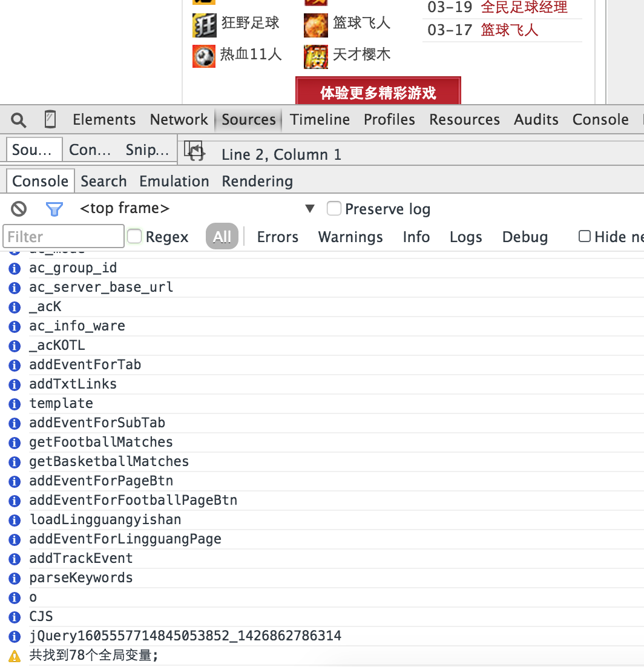Clear console with the ban icon

point(19,208)
